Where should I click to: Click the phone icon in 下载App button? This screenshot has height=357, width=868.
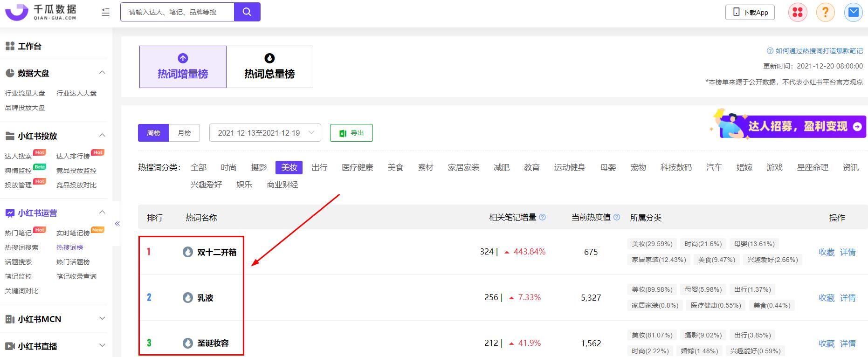pos(737,12)
